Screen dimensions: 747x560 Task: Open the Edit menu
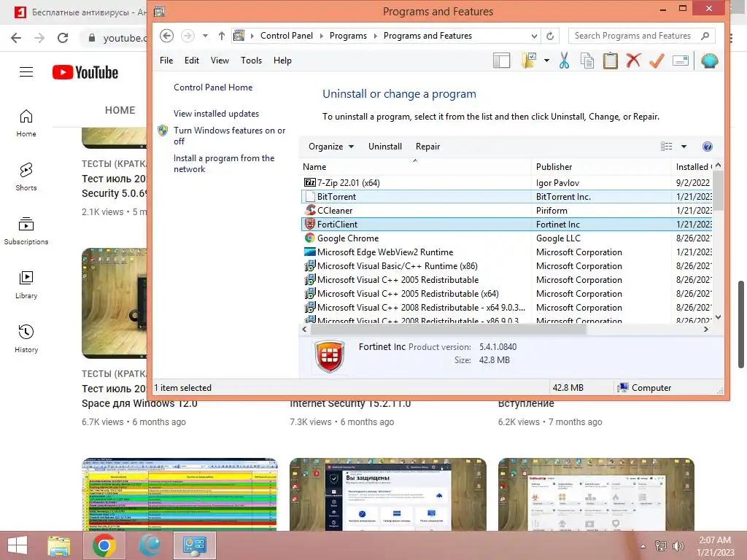[192, 61]
